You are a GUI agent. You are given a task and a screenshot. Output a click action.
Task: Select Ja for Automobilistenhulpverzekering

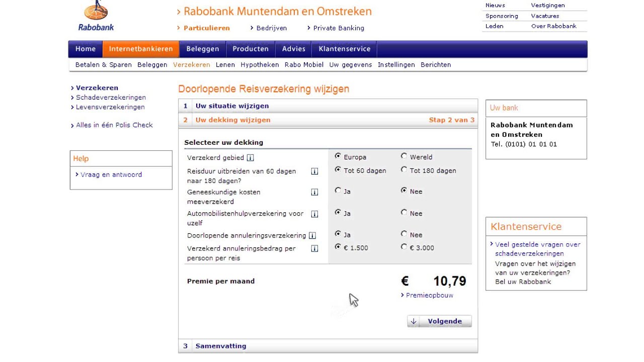[x=338, y=213]
